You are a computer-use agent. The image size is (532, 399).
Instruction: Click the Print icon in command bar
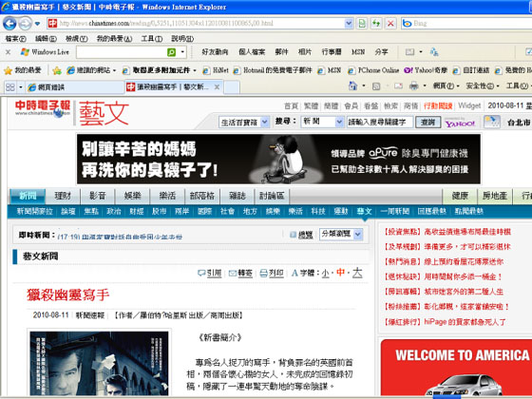413,86
